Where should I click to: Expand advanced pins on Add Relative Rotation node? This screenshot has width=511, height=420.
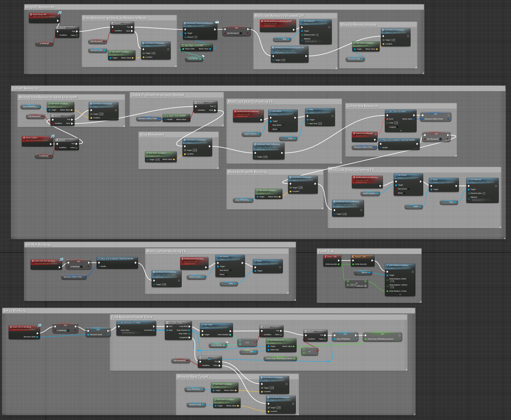coord(400,295)
